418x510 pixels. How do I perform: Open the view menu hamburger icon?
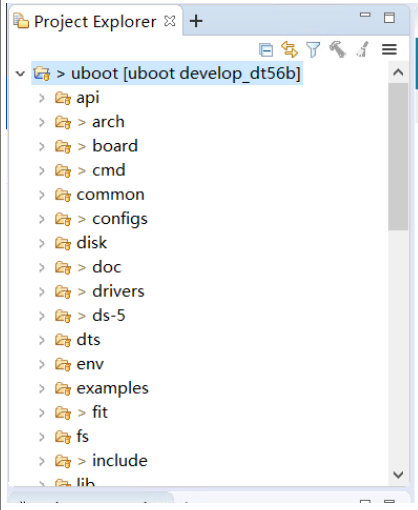389,49
